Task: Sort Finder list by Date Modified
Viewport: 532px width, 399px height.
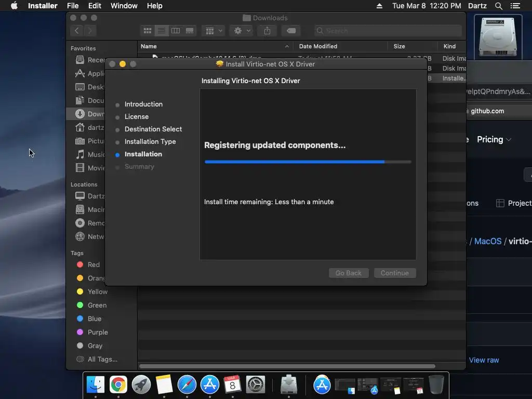Action: click(x=340, y=46)
